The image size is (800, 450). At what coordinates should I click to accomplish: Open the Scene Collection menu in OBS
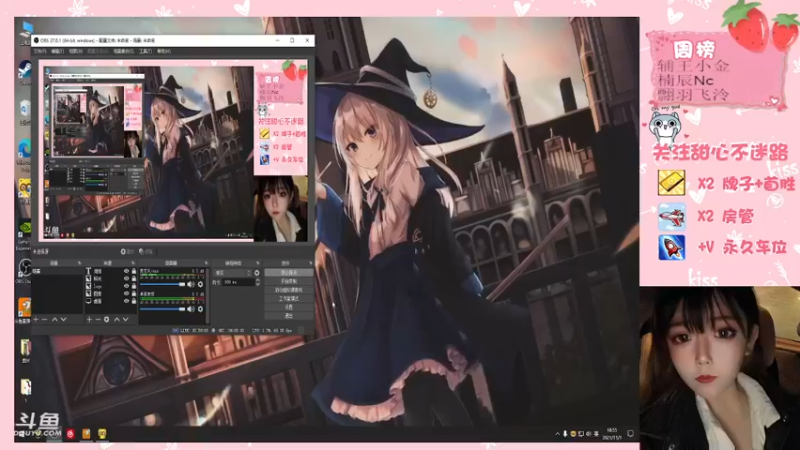click(x=123, y=52)
